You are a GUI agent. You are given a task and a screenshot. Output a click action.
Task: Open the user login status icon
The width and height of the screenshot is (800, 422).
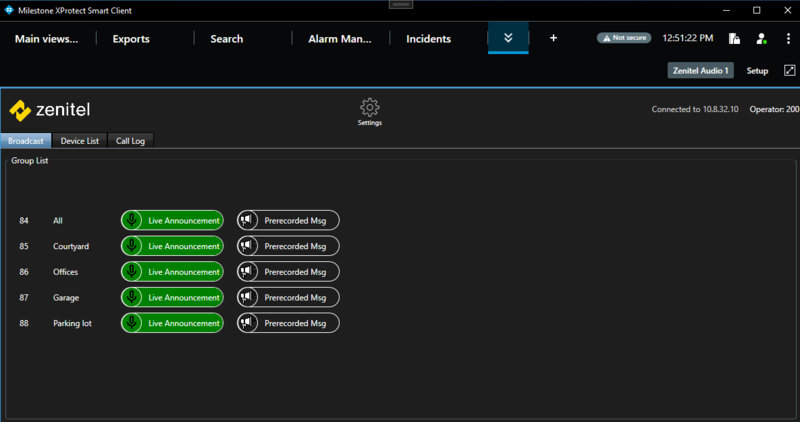761,39
